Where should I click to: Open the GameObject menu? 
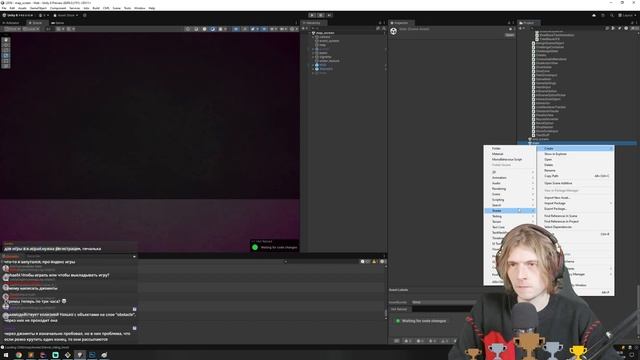pyautogui.click(x=38, y=8)
